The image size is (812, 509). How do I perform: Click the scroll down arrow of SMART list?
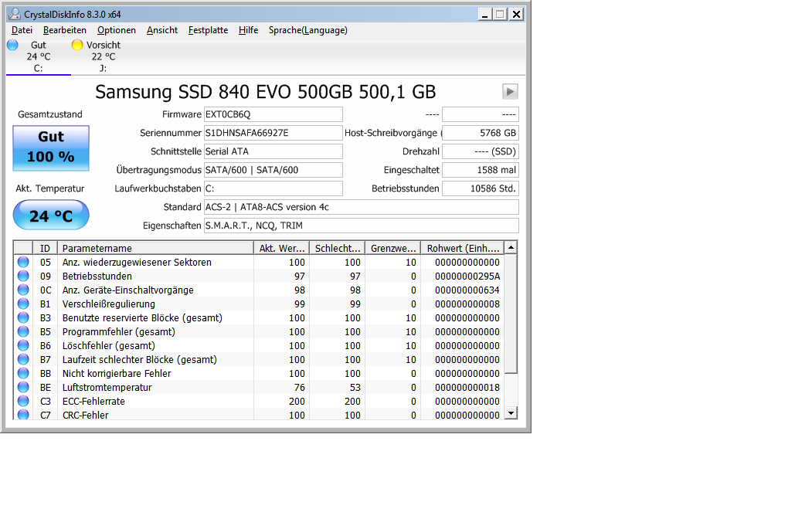(511, 412)
